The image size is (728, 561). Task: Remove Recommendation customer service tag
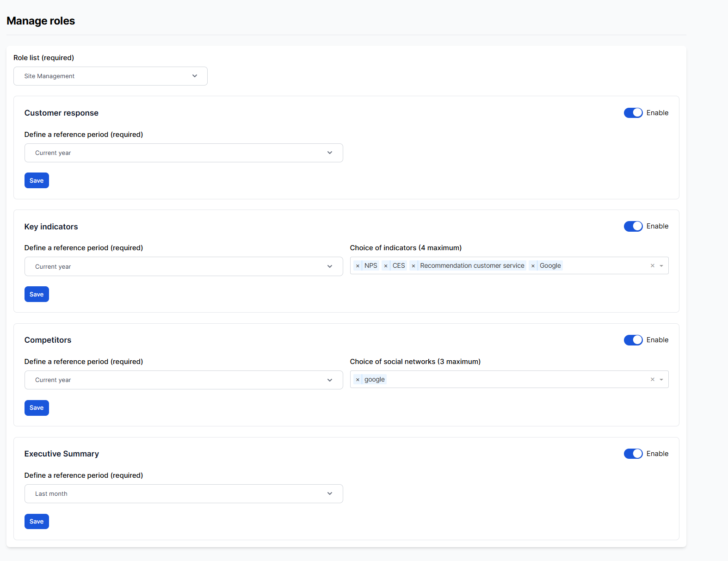[x=413, y=266]
